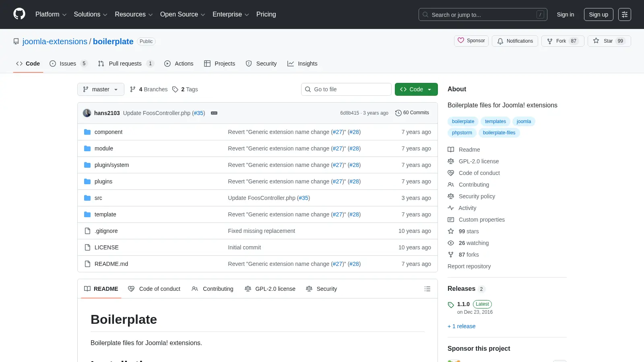Expand the Resources menu
644x362 pixels.
[x=134, y=14]
